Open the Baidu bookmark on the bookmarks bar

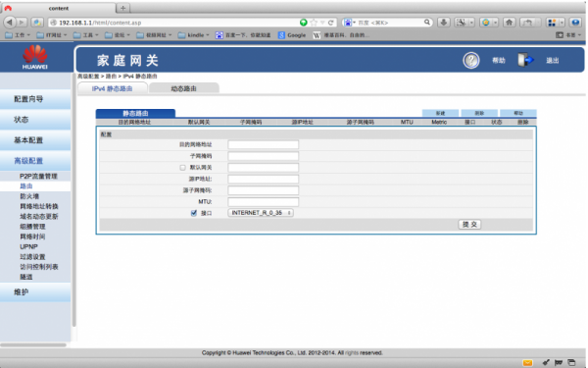[x=243, y=35]
